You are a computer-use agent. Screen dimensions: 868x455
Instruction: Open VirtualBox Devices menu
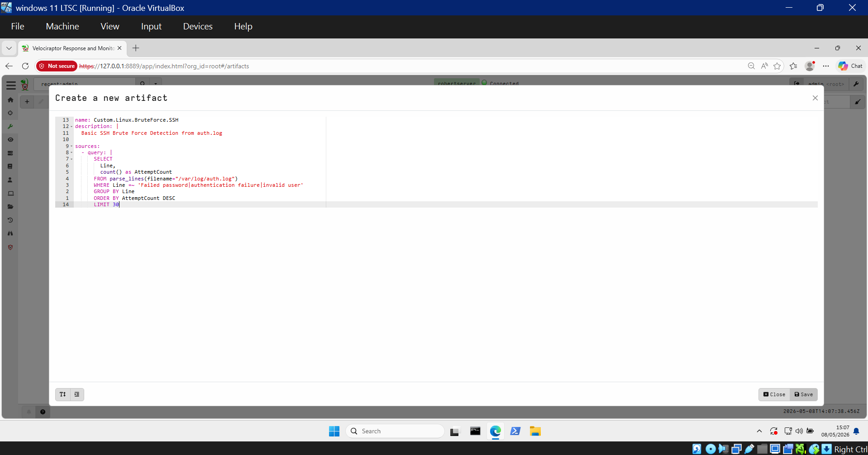pos(198,26)
